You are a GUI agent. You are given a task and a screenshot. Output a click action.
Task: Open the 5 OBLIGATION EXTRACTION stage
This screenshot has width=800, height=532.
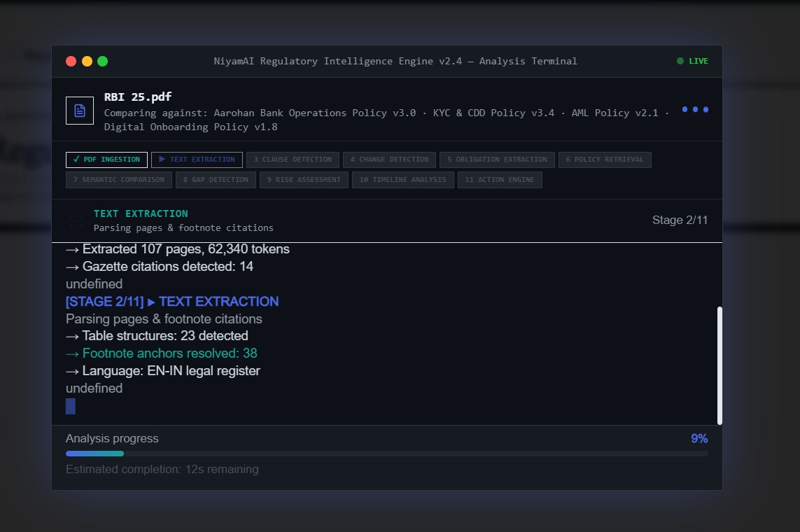click(497, 160)
